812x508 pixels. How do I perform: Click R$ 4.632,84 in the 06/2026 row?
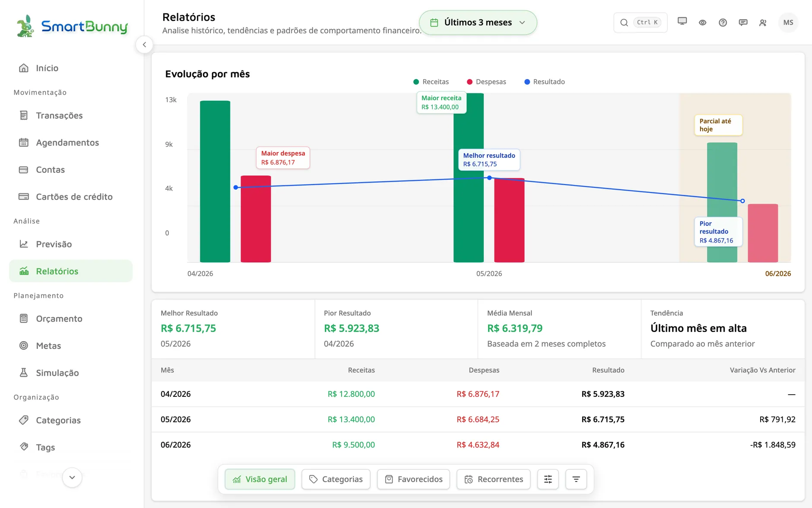[478, 445]
